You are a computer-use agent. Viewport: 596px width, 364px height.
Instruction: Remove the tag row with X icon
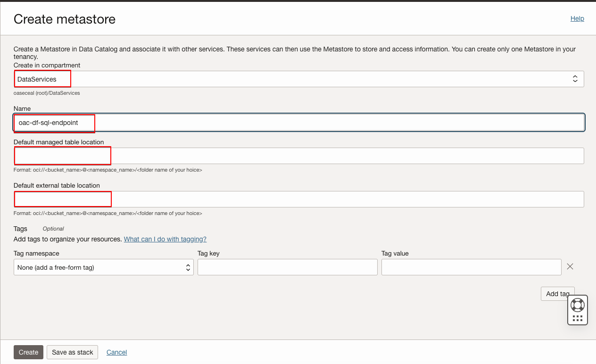[570, 267]
